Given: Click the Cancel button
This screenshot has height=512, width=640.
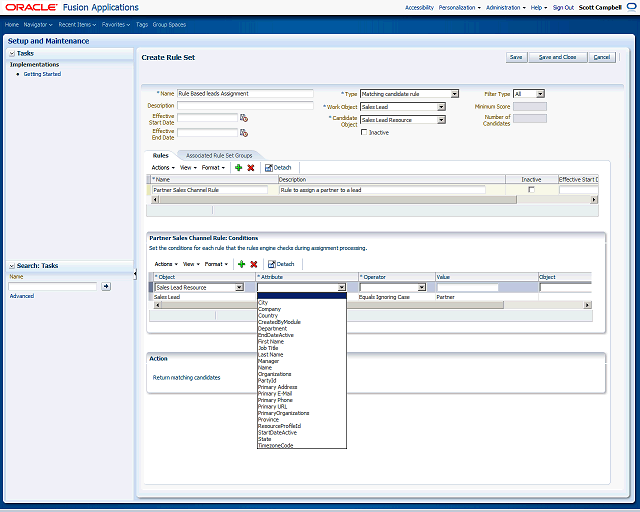Looking at the screenshot, I should [x=602, y=57].
